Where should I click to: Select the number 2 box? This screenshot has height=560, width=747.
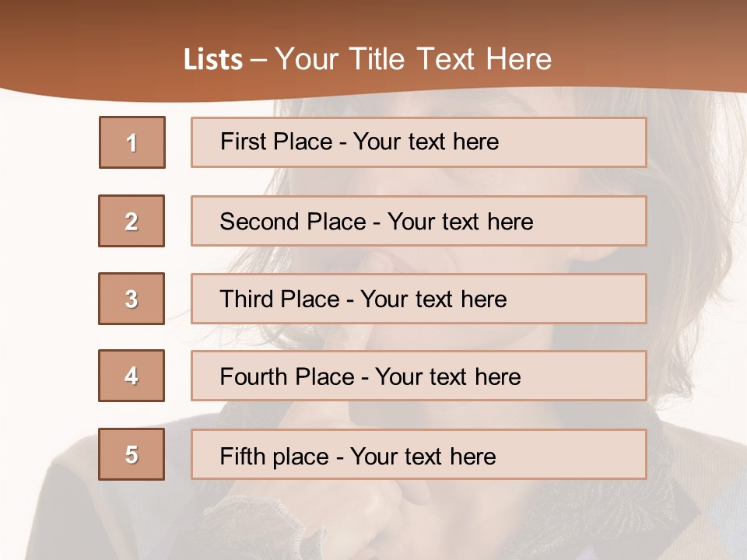(x=132, y=221)
